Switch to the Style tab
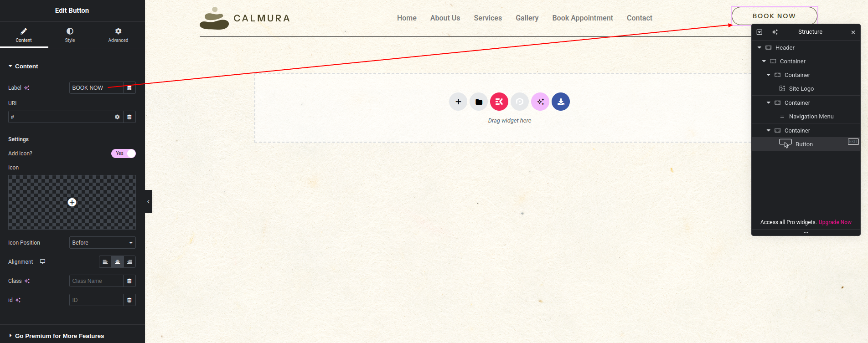 [70, 35]
